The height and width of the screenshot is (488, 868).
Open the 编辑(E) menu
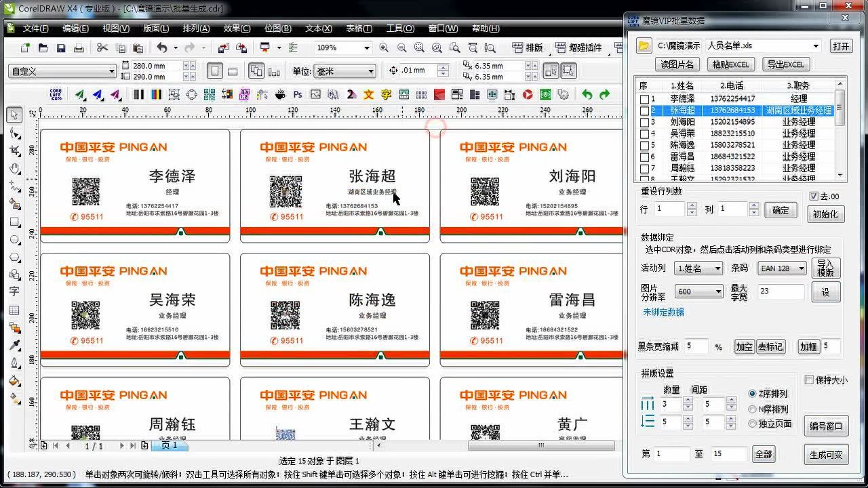pyautogui.click(x=75, y=28)
